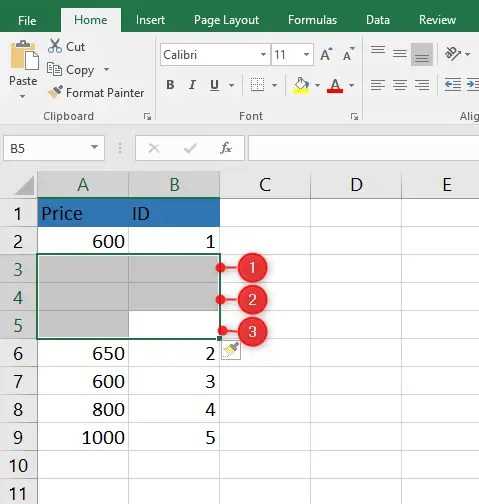
Task: Select column C header
Action: point(265,184)
